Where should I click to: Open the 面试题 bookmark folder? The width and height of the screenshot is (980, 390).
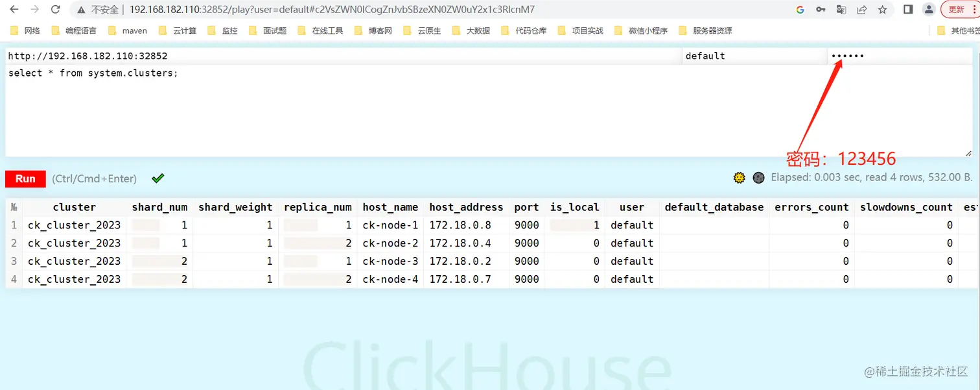268,30
